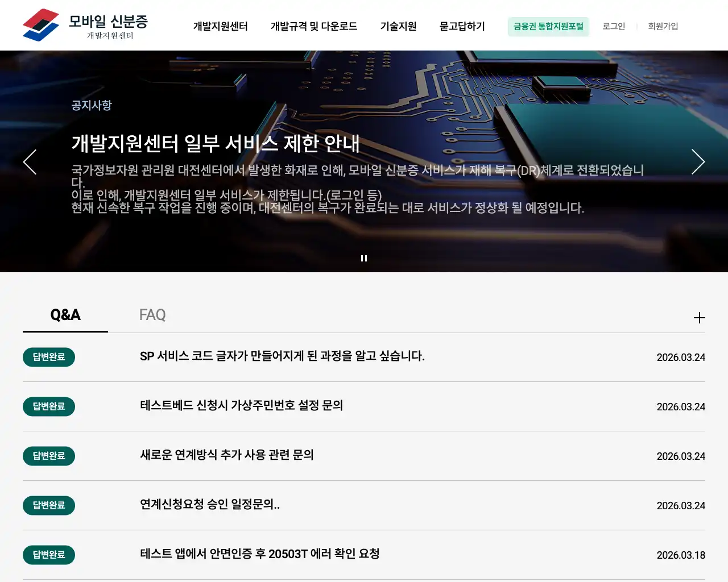The width and height of the screenshot is (728, 582).
Task: Click the 답변완료 badge on the last listed question
Action: coord(49,555)
